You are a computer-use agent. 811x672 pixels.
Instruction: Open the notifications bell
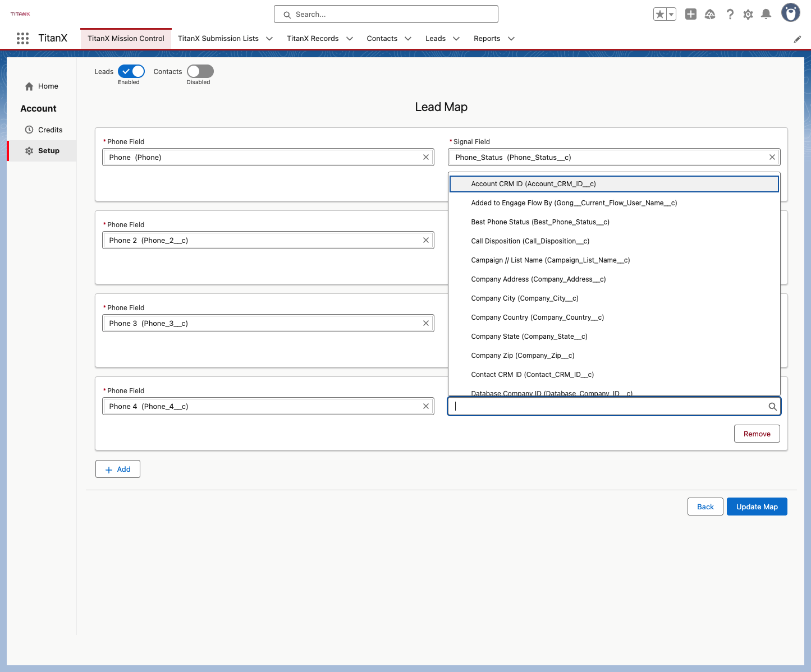click(766, 14)
